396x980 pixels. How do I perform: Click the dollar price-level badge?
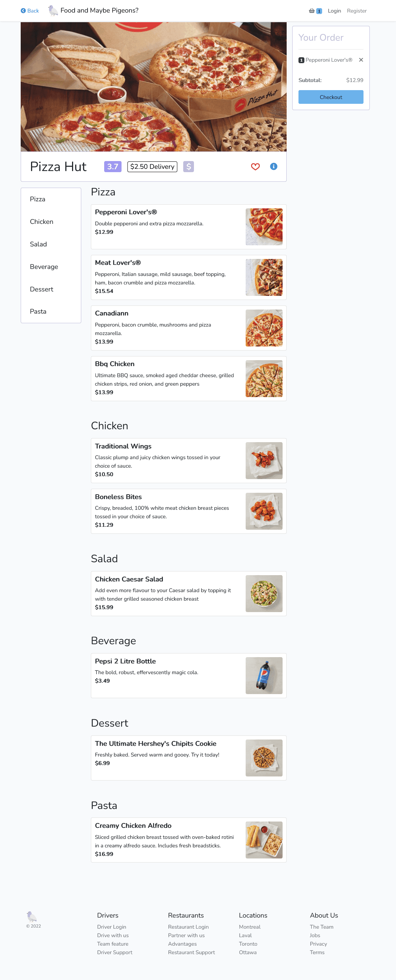click(188, 167)
